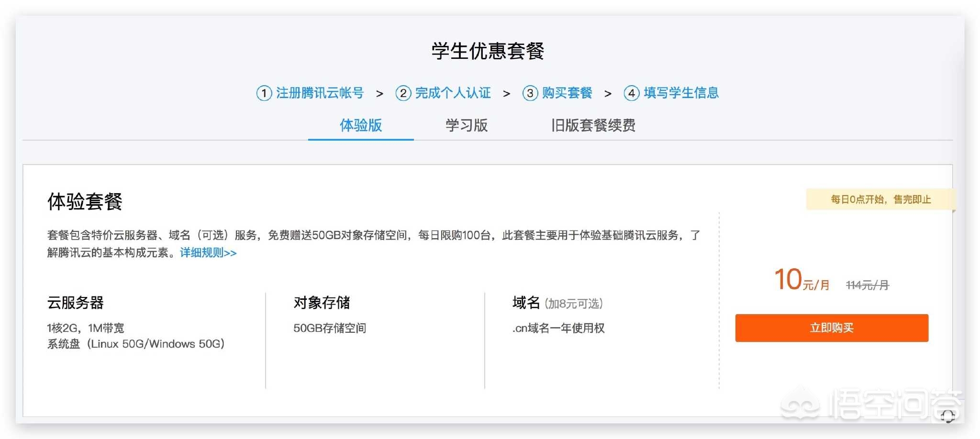Open step 2 完成个人认证 link
Image resolution: width=980 pixels, height=439 pixels.
coord(443,93)
